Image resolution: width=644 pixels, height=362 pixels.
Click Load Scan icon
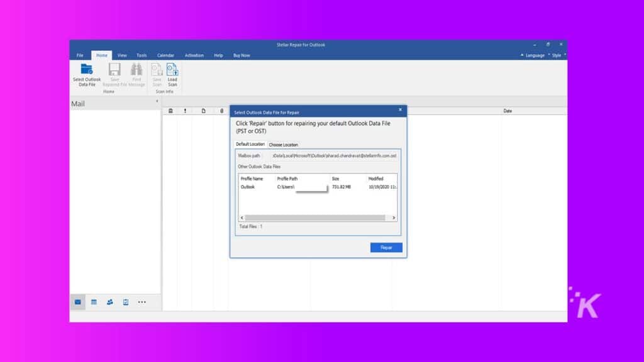tap(172, 69)
